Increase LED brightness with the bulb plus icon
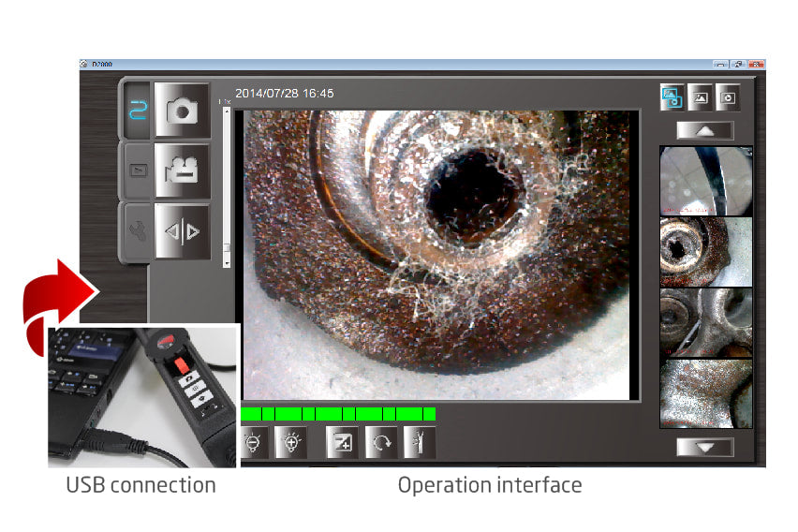Viewport: 798px width, 532px height. [x=290, y=441]
